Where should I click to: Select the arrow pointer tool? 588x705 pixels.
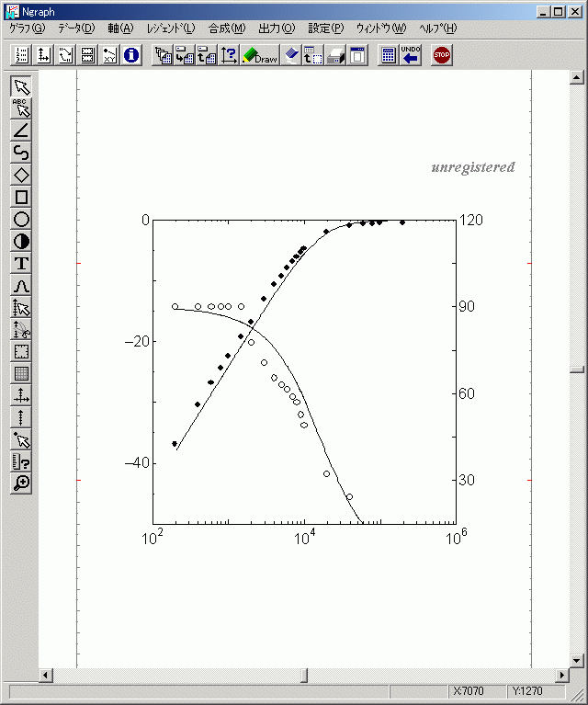22,87
